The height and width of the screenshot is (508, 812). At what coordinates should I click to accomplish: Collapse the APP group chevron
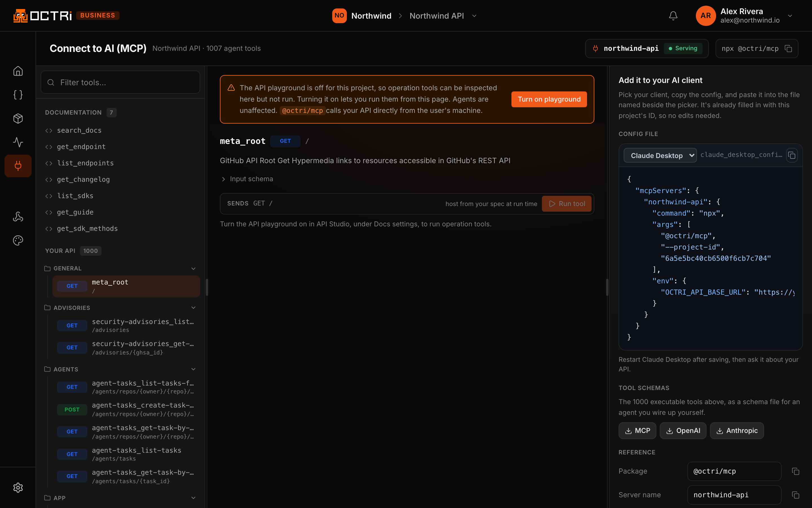point(193,498)
